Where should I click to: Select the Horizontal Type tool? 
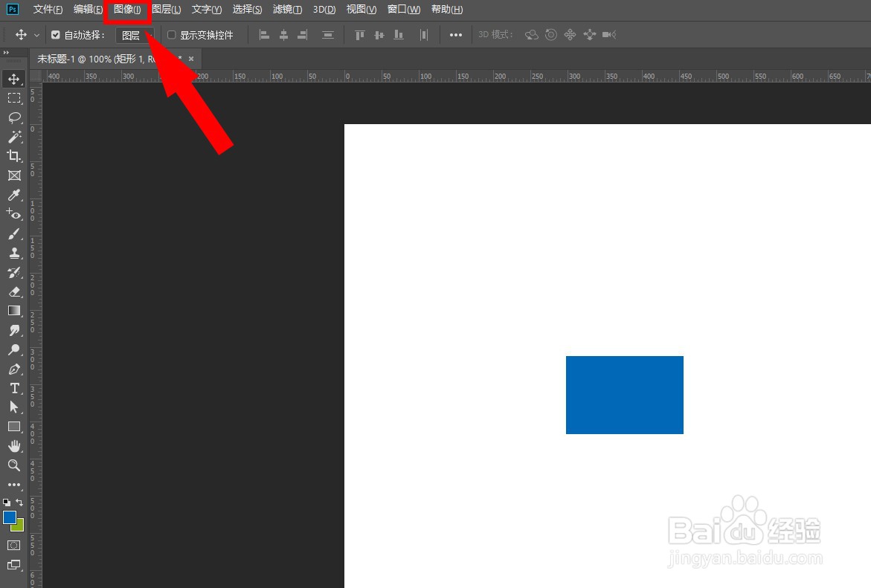(14, 388)
